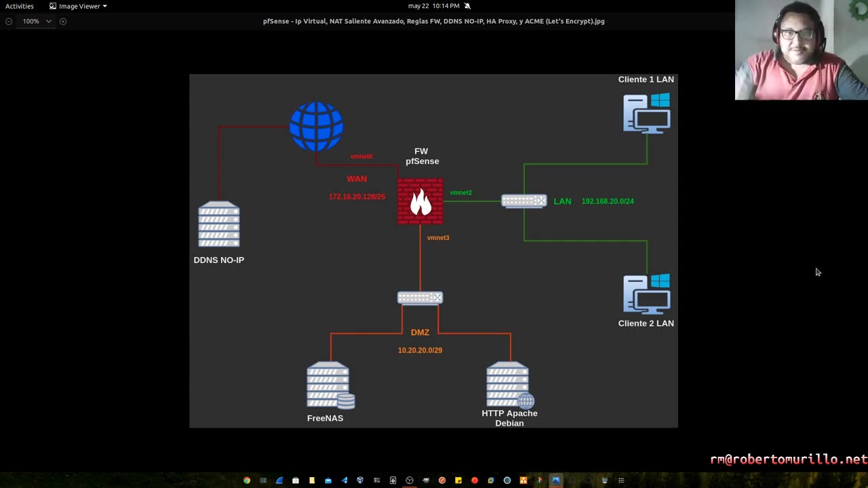The image size is (868, 488).
Task: Click the '10.20.20.0/29' network text
Action: 420,350
